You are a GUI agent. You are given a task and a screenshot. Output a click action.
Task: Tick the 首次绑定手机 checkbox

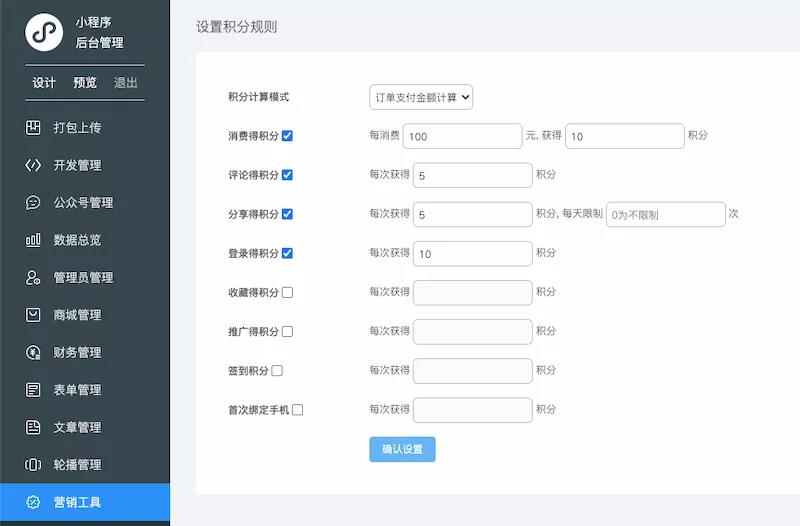[x=298, y=410]
